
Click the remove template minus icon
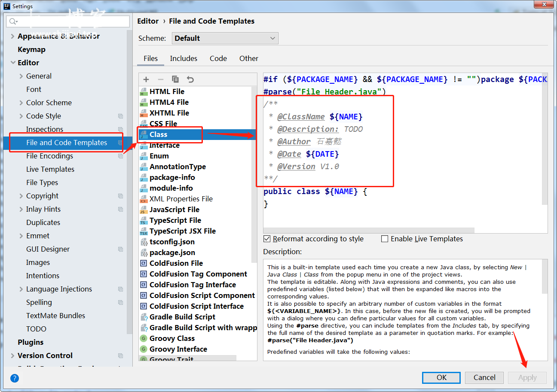[161, 79]
